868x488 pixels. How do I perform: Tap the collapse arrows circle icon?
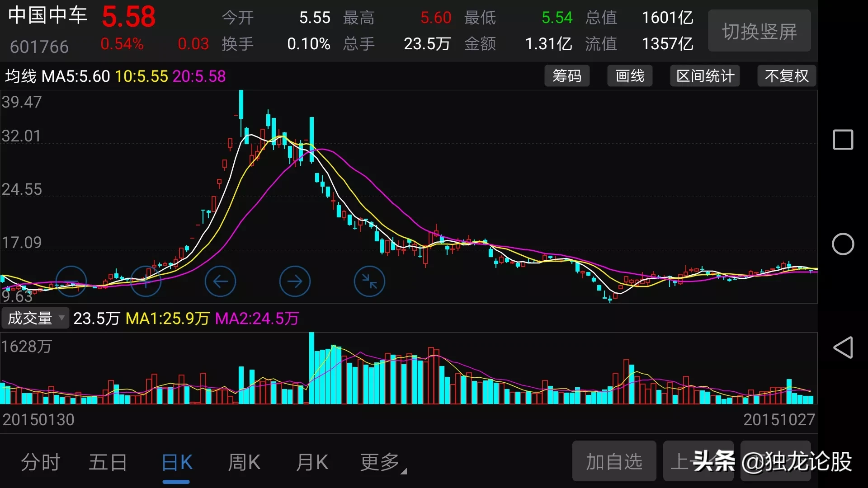coord(369,282)
